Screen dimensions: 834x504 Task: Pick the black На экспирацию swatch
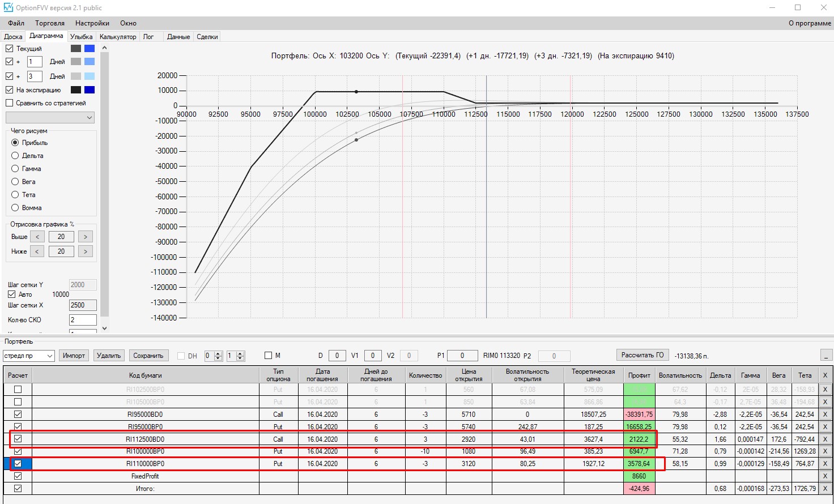coord(76,90)
